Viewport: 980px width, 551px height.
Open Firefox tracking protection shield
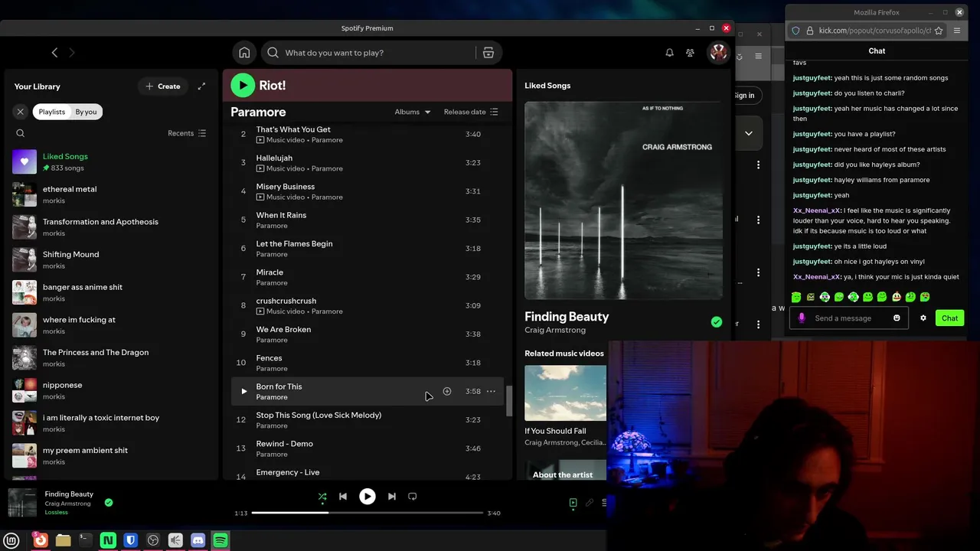pos(795,31)
